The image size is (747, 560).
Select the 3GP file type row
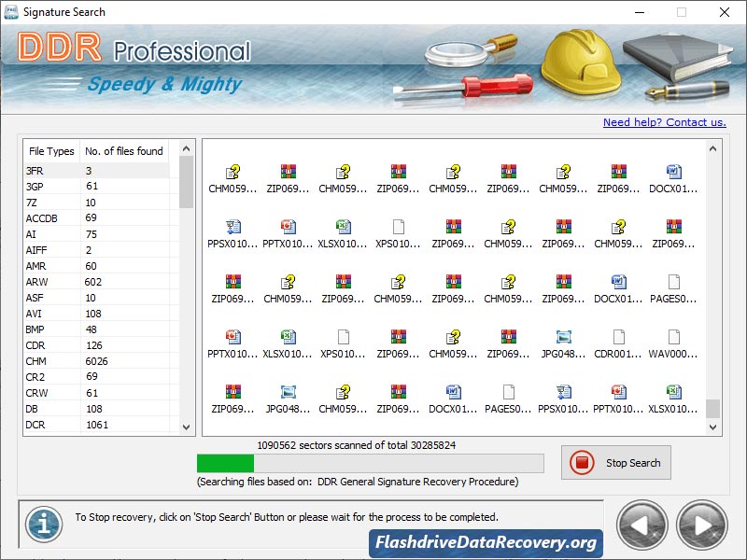97,186
